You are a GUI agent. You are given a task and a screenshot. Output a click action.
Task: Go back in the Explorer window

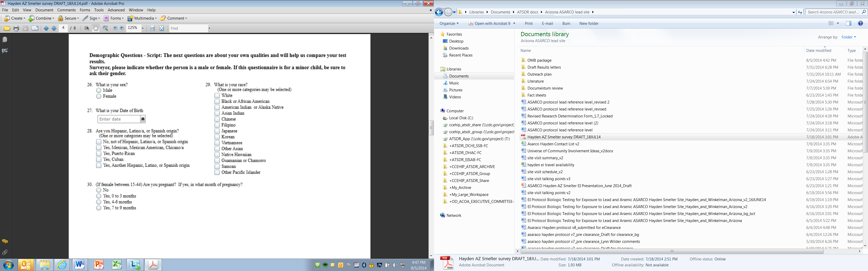pos(439,12)
